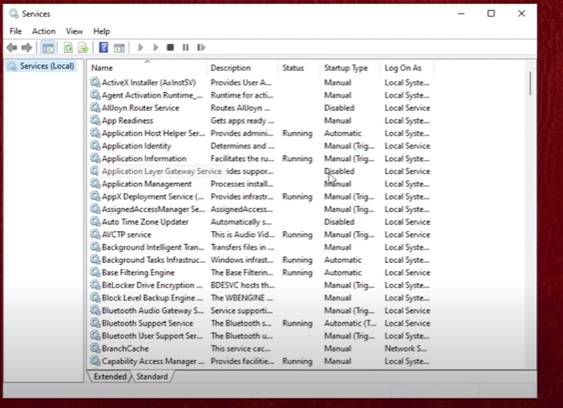Click Automatic (T... startup of Bluetooth Support
This screenshot has width=563, height=408.
(x=350, y=323)
